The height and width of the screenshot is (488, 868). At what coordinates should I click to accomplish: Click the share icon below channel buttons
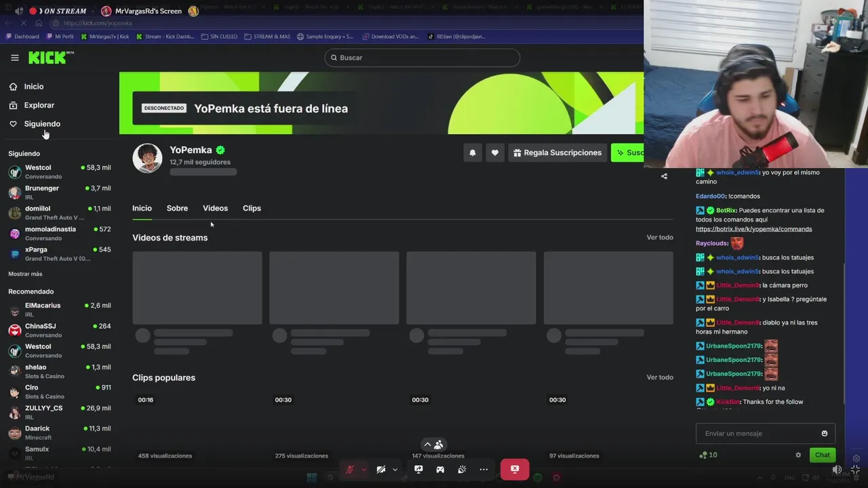click(664, 176)
